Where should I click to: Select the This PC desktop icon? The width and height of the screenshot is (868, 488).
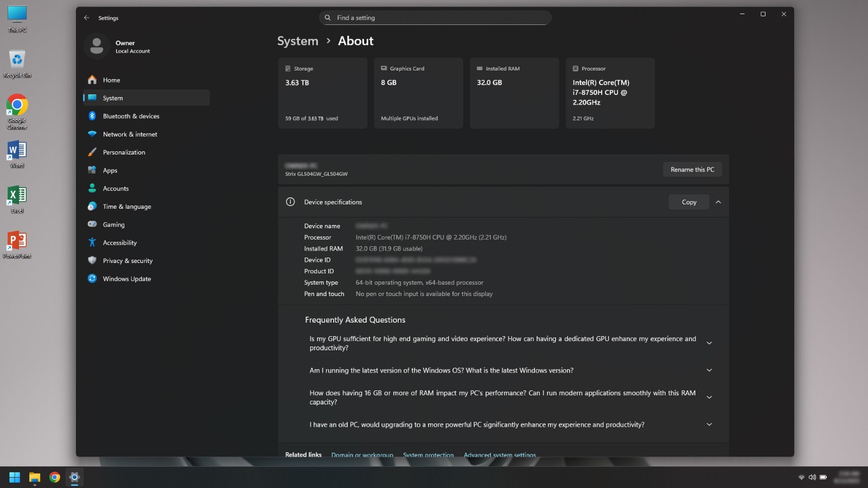pyautogui.click(x=17, y=19)
